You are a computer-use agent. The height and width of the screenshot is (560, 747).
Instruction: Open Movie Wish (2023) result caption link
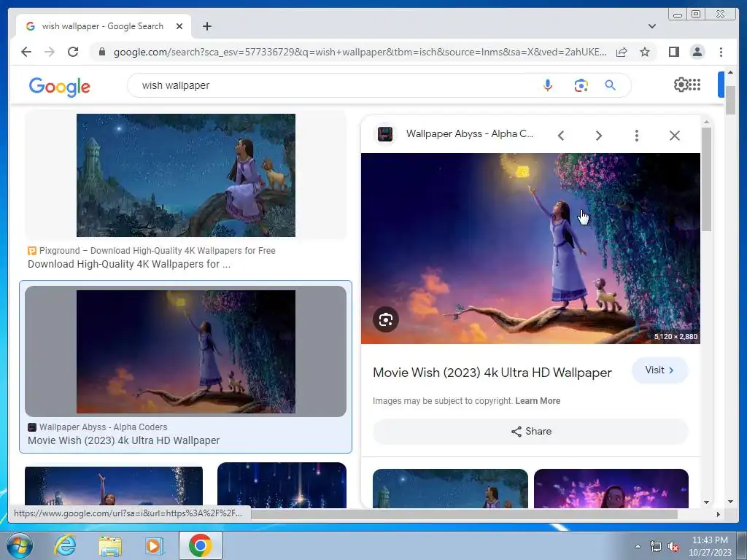[124, 440]
